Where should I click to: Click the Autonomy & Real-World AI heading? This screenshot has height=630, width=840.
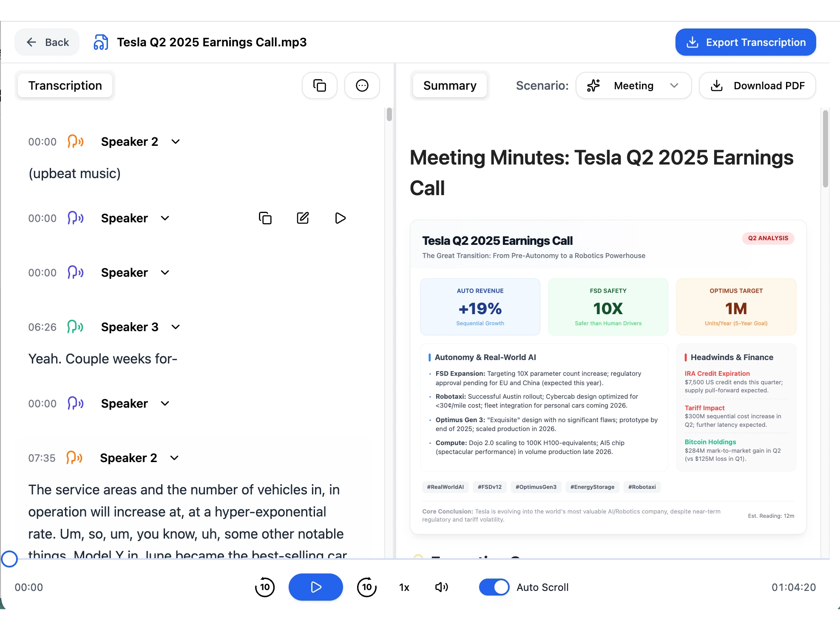(485, 357)
